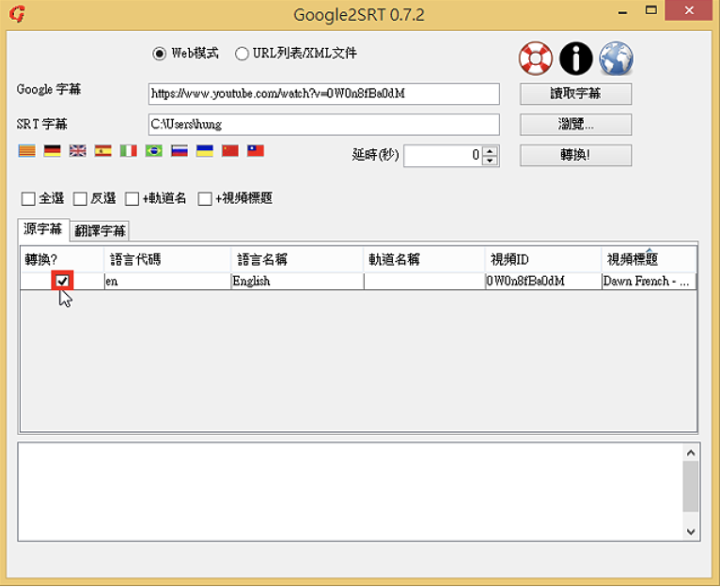
Task: Click the Google 字幕 URL input field
Action: coord(323,94)
